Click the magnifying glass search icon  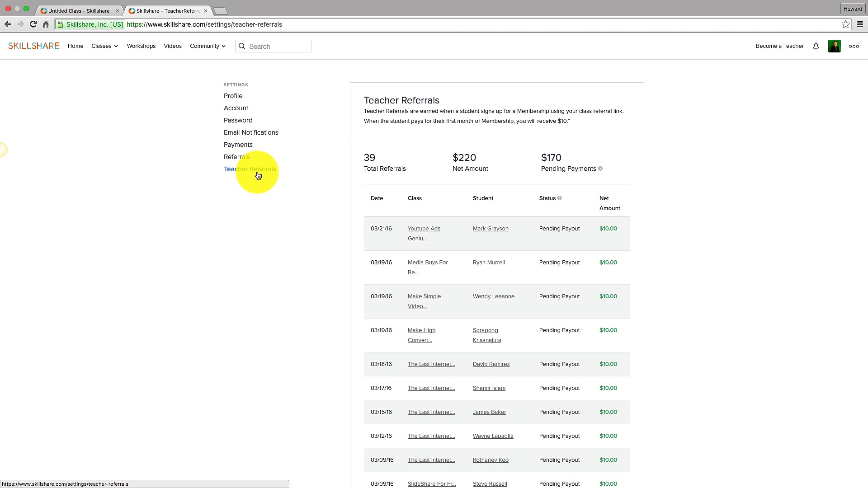(242, 46)
